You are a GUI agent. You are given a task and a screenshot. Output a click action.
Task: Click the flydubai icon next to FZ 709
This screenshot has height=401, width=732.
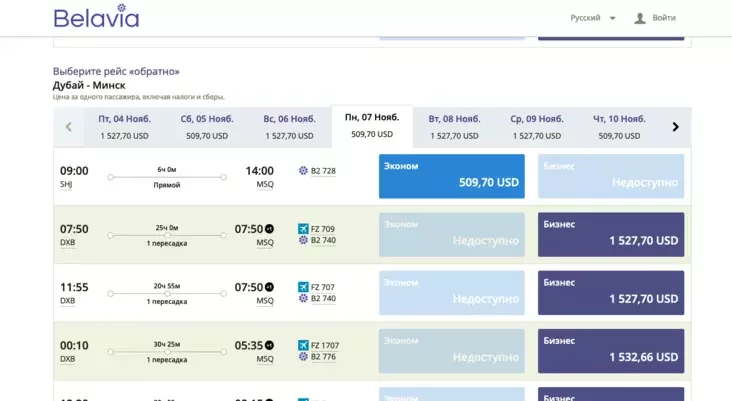[x=303, y=229]
